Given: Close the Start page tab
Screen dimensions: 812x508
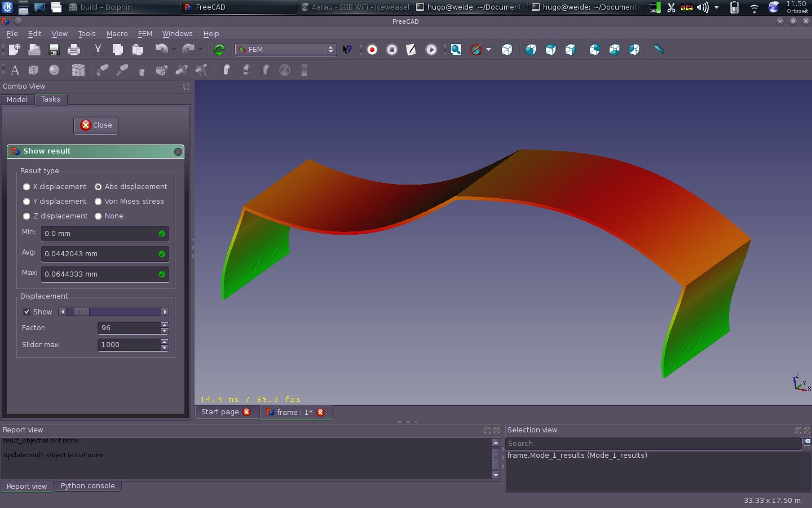Looking at the screenshot, I should point(246,412).
